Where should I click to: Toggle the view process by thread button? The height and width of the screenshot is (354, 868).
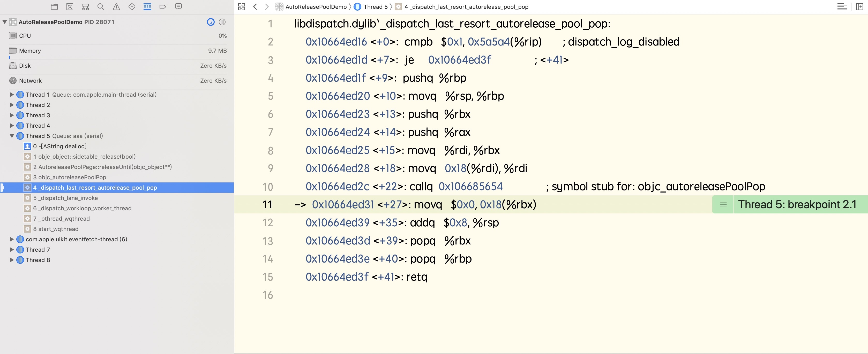(222, 22)
